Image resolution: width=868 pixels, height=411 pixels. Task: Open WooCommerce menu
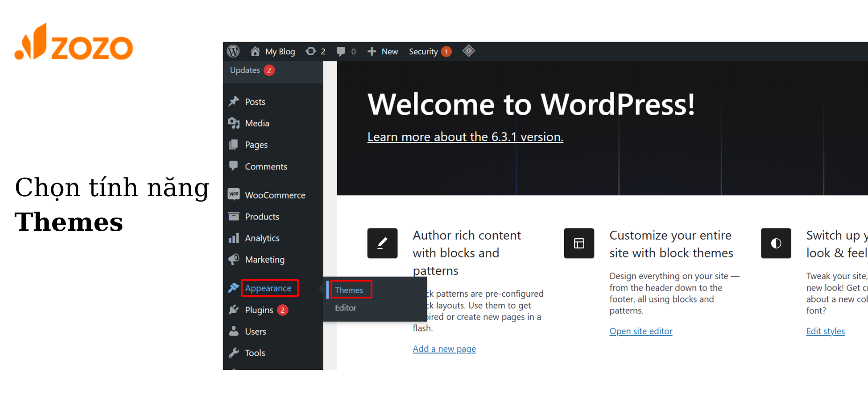(x=275, y=195)
